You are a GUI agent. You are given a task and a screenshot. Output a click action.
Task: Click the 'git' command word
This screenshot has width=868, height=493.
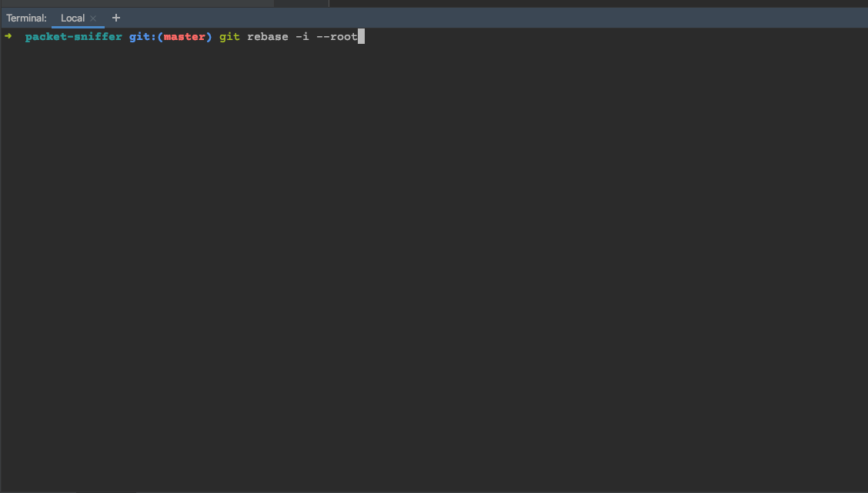pos(229,37)
